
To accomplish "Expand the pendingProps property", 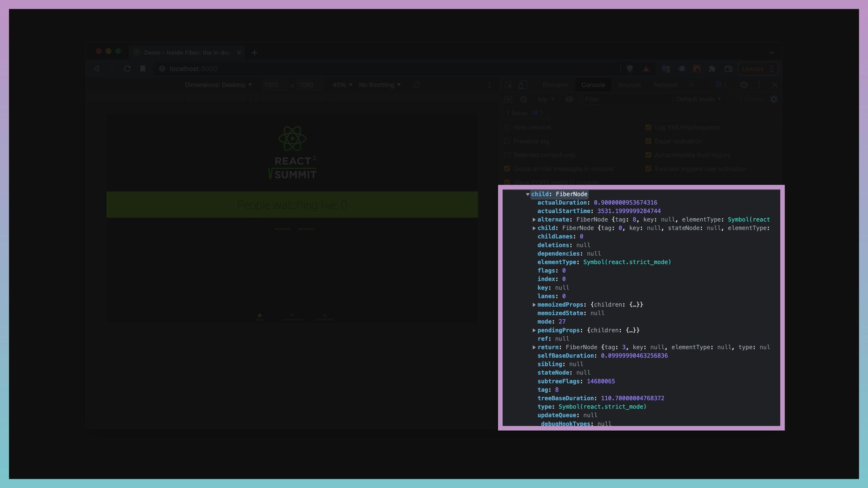I will click(534, 330).
